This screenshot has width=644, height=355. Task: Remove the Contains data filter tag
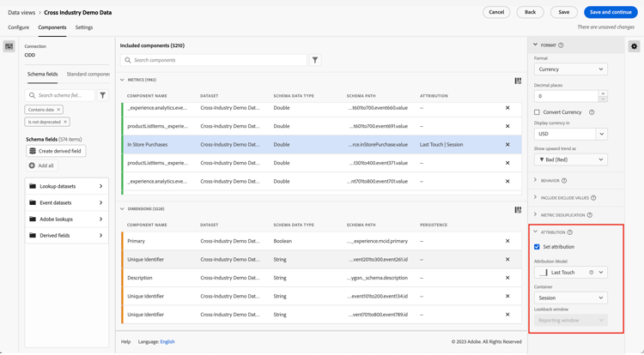click(x=58, y=110)
